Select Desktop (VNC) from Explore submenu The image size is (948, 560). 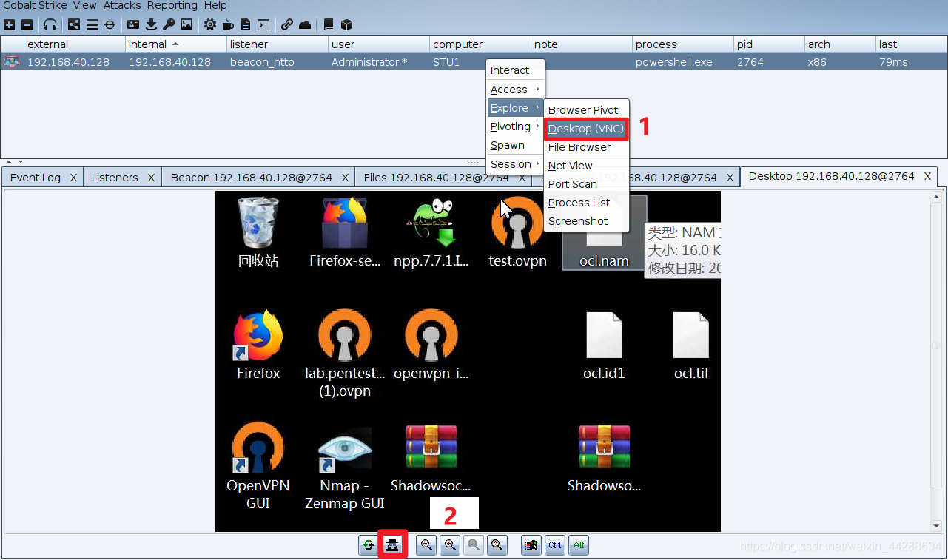(586, 129)
